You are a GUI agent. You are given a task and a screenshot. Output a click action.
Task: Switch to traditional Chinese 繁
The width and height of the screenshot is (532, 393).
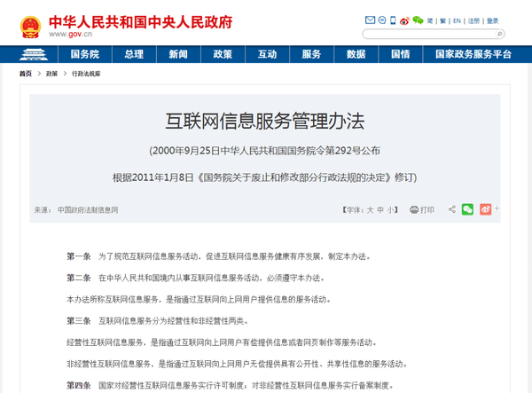tap(442, 21)
